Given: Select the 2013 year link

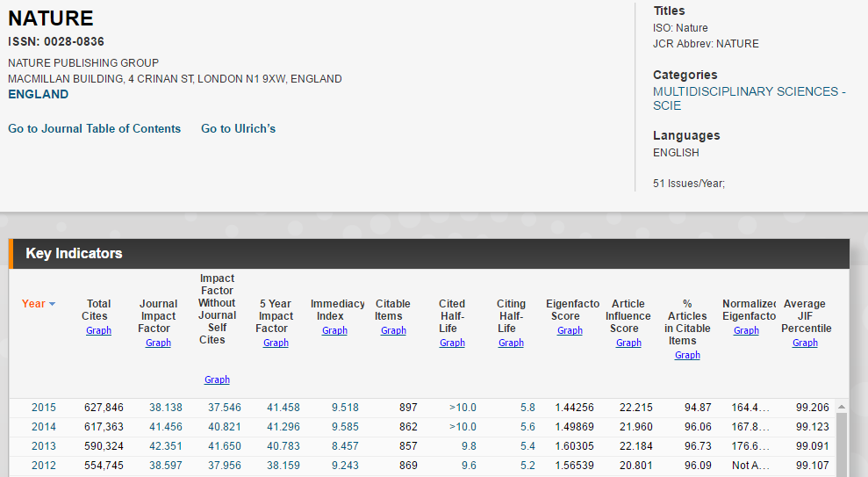Looking at the screenshot, I should tap(44, 446).
